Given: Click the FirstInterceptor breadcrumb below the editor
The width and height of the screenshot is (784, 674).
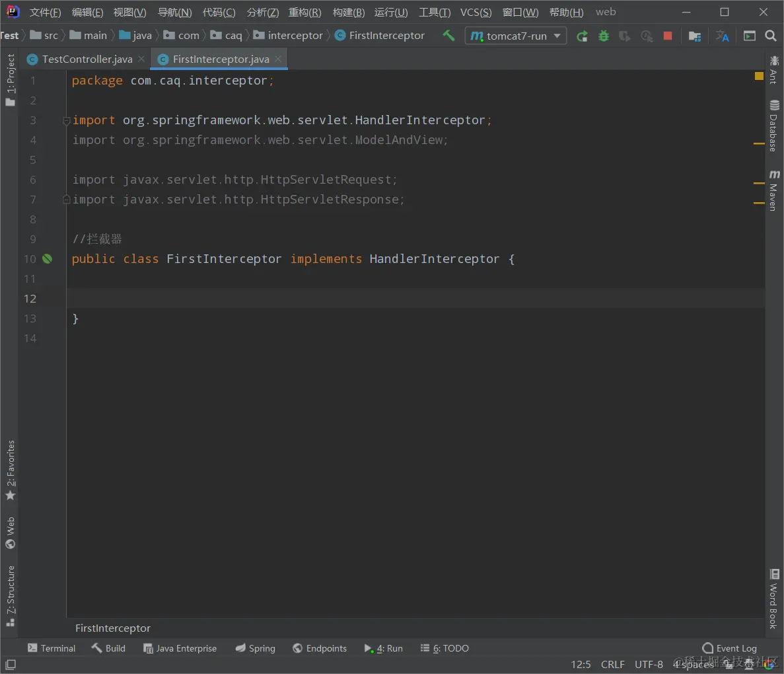Looking at the screenshot, I should tap(113, 628).
